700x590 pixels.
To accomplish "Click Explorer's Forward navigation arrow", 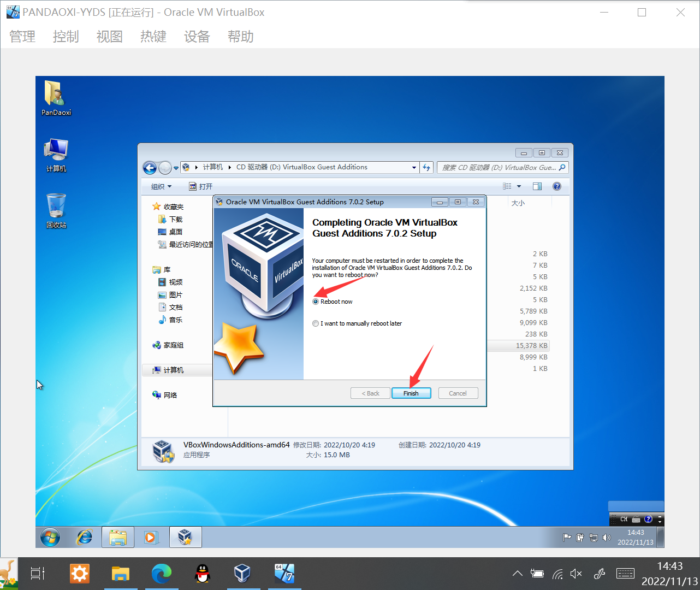I will 165,168.
